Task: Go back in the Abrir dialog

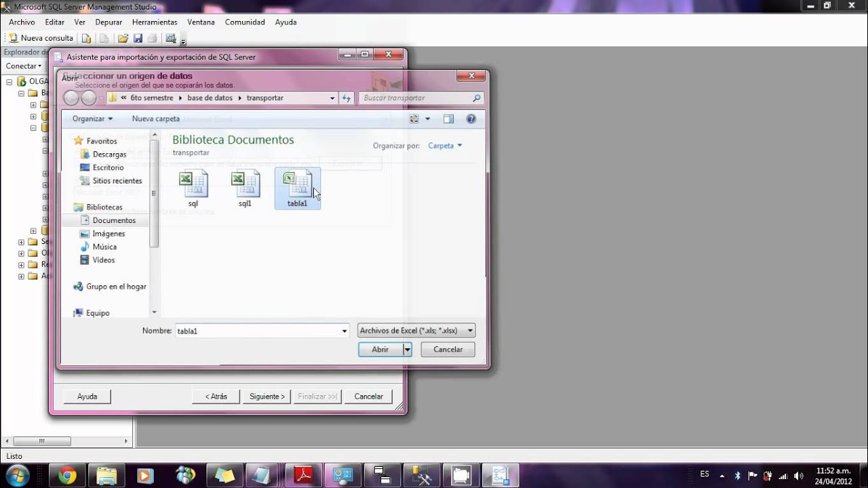Action: [x=71, y=98]
